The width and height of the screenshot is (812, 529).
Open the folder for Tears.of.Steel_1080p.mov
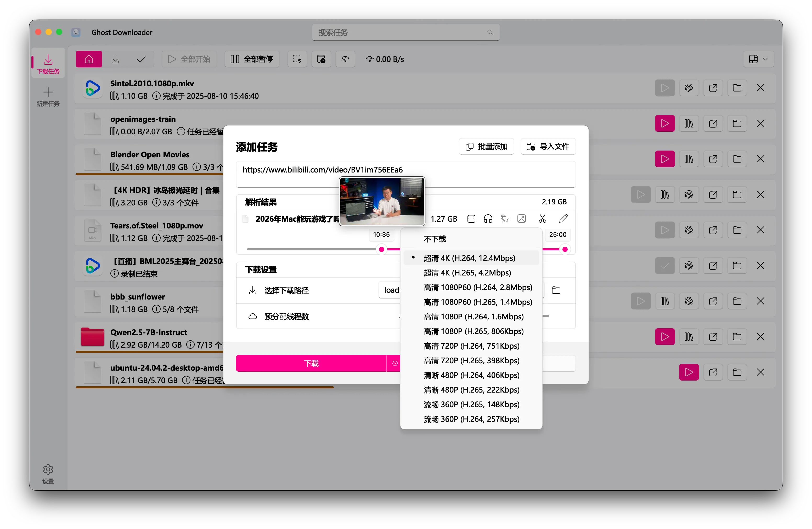737,230
